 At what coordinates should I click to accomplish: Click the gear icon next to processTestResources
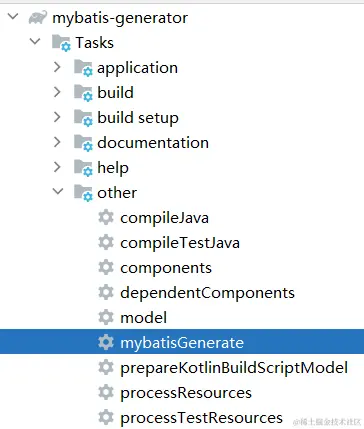click(106, 417)
